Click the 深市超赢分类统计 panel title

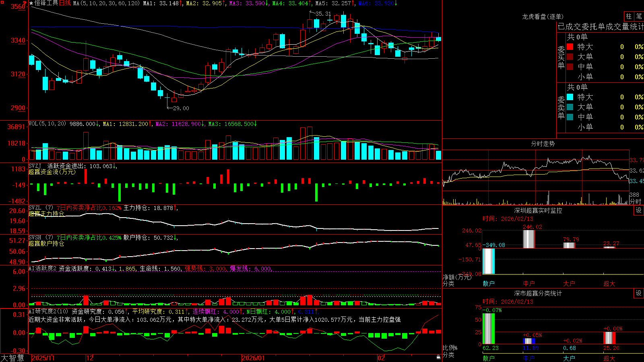pyautogui.click(x=538, y=293)
